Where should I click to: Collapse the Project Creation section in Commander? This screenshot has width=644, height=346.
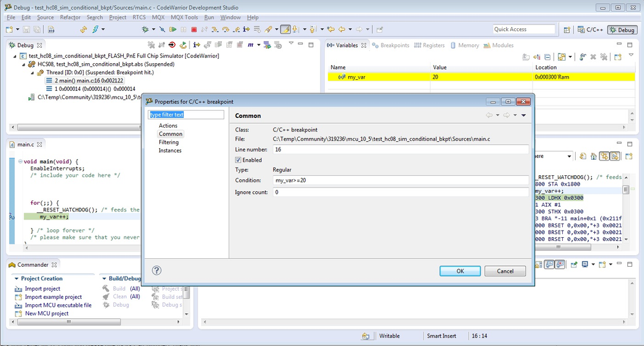point(16,279)
